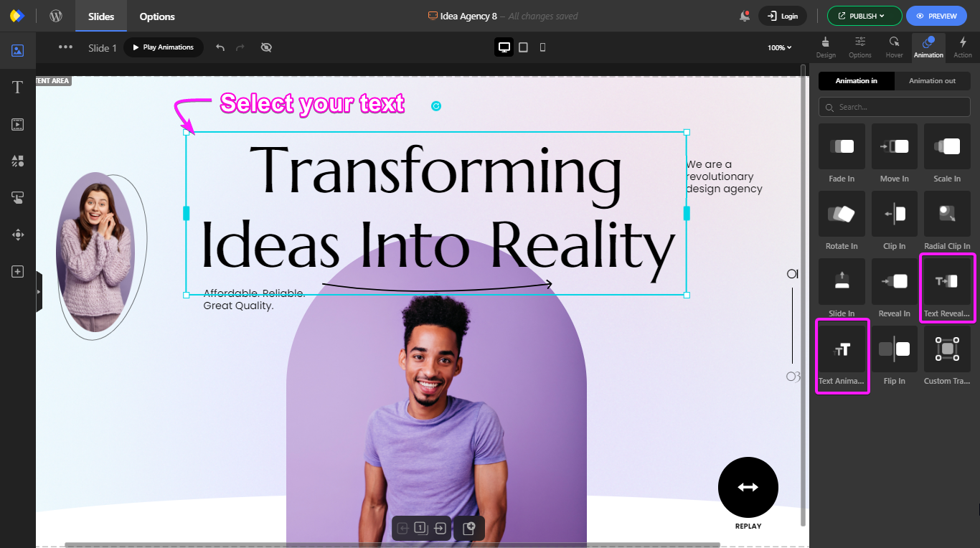This screenshot has height=548, width=980.
Task: Select the Slide In animation
Action: pyautogui.click(x=842, y=288)
